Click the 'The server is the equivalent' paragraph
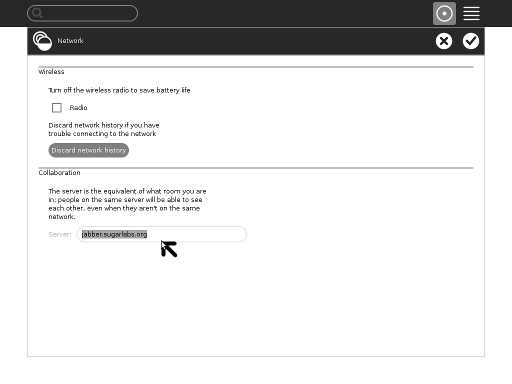 click(x=127, y=204)
